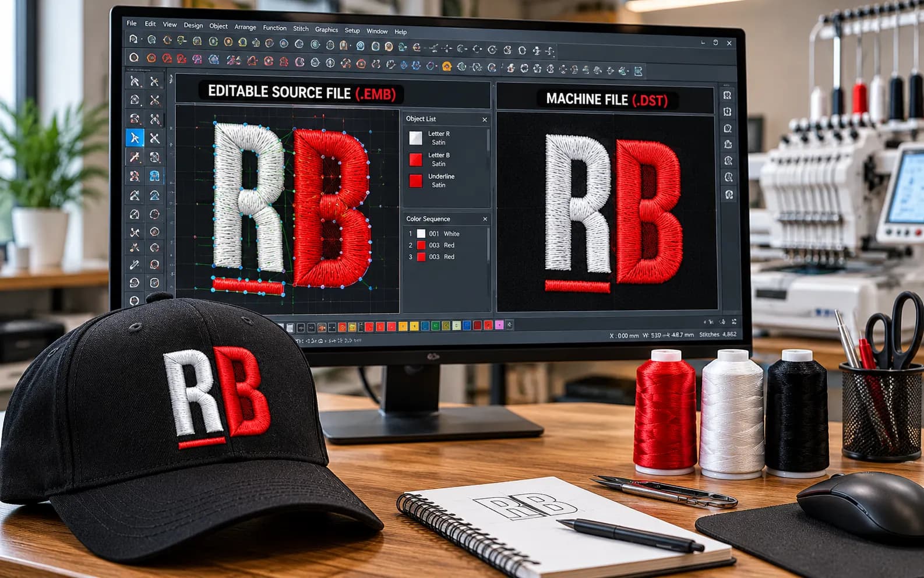Open the Function menu
The width and height of the screenshot is (924, 578).
click(274, 27)
